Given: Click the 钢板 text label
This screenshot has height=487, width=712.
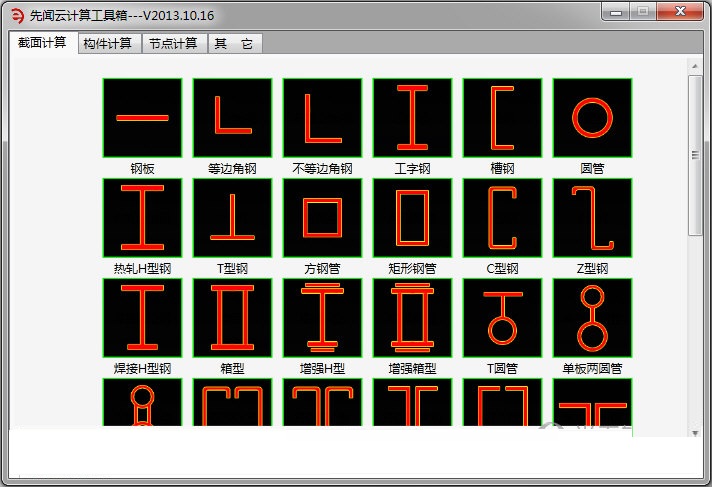Looking at the screenshot, I should pos(142,169).
